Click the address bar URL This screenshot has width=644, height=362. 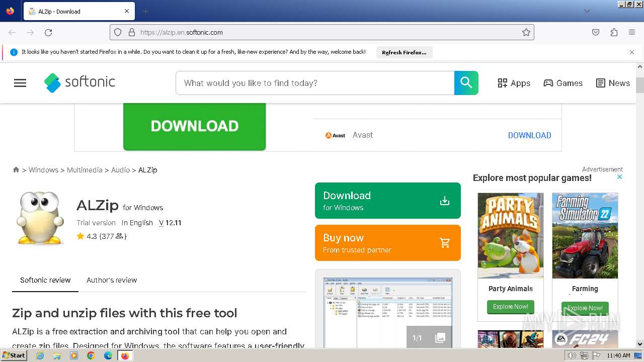pyautogui.click(x=182, y=32)
